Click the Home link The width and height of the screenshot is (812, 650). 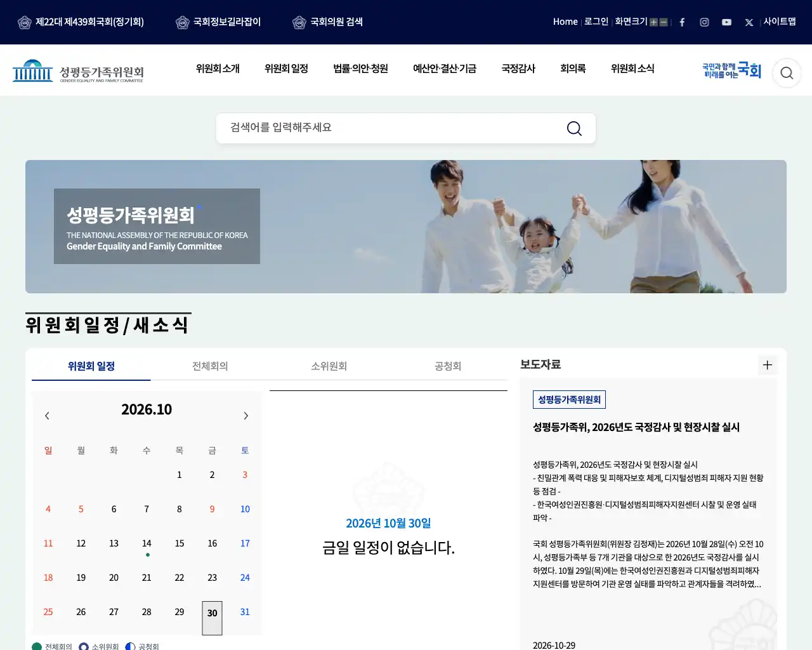[x=565, y=22]
